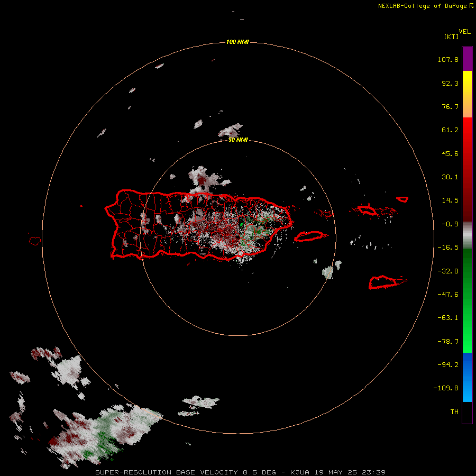476x476 pixels.
Task: Click the 14.5 value on velocity scale
Action: (x=450, y=200)
